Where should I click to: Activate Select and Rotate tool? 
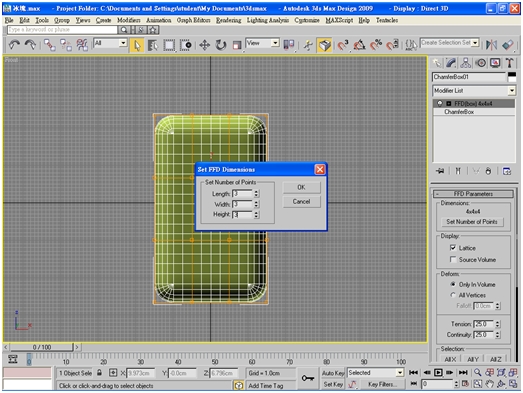tap(220, 45)
